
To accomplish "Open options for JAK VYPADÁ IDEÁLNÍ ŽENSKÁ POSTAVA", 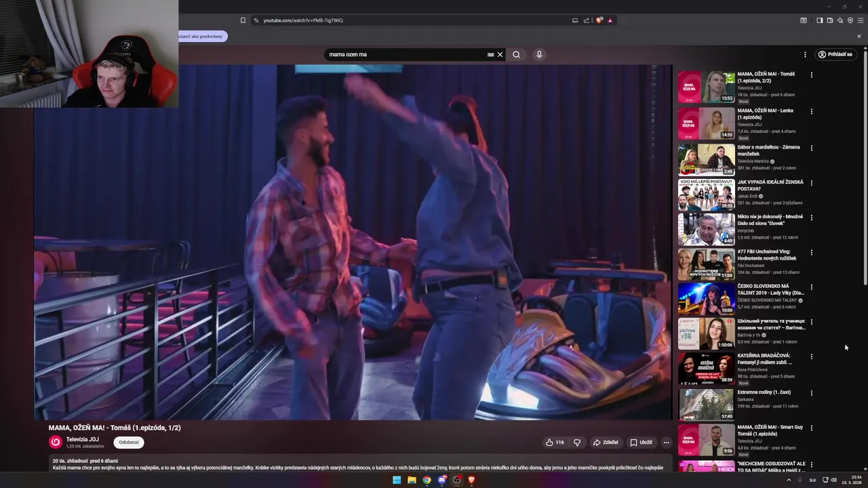I will [811, 183].
